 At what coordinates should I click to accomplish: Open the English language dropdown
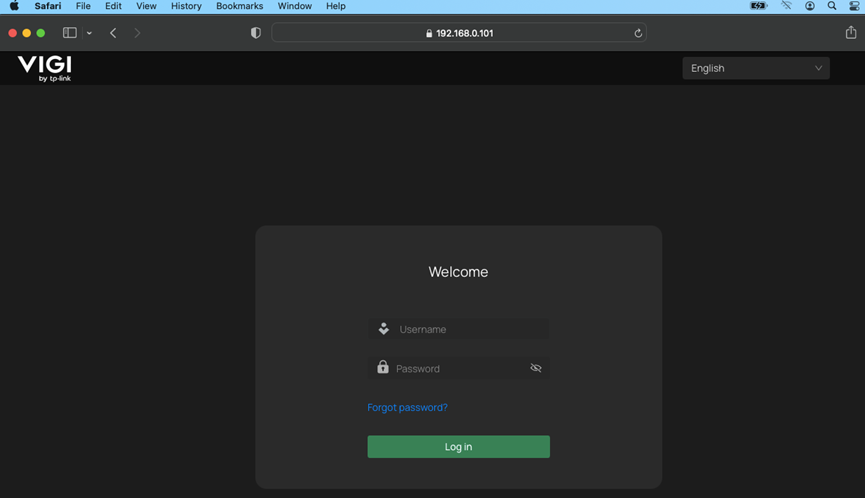tap(756, 68)
